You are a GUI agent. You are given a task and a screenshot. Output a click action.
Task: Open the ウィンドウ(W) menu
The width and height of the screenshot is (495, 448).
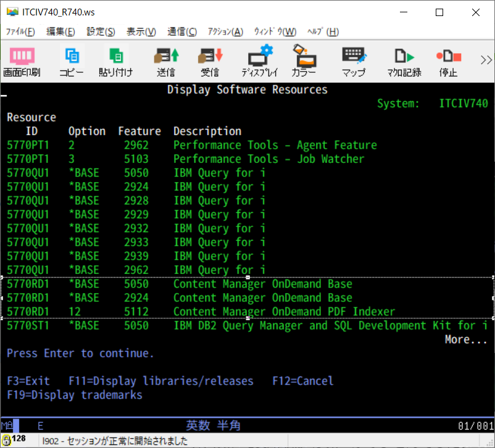[275, 31]
